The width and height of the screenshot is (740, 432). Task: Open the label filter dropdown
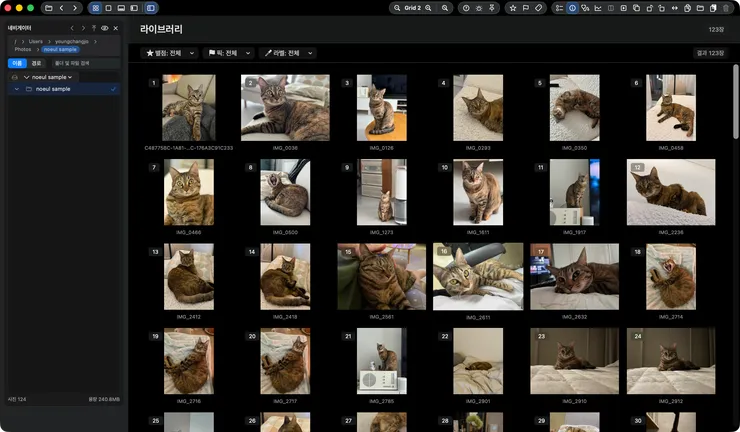287,53
